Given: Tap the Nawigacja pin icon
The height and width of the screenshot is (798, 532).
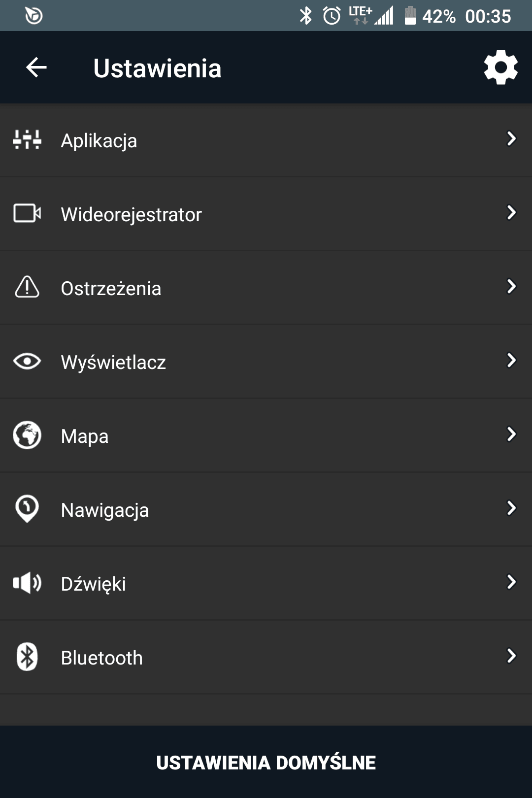Looking at the screenshot, I should click(x=27, y=508).
